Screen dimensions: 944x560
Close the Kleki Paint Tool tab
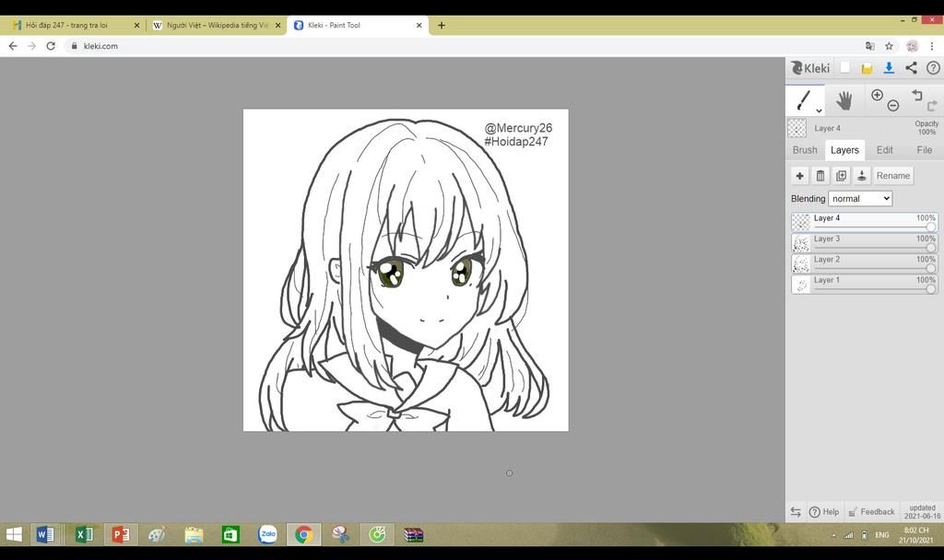click(419, 25)
